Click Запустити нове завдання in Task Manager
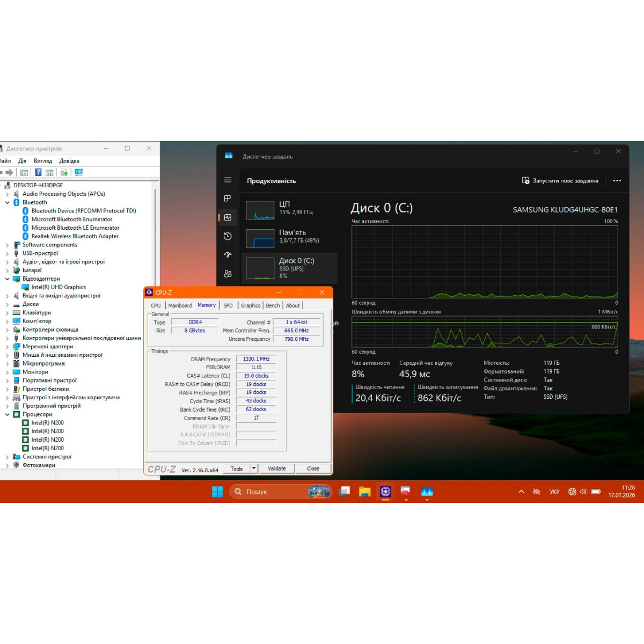Image resolution: width=644 pixels, height=644 pixels. tap(560, 181)
